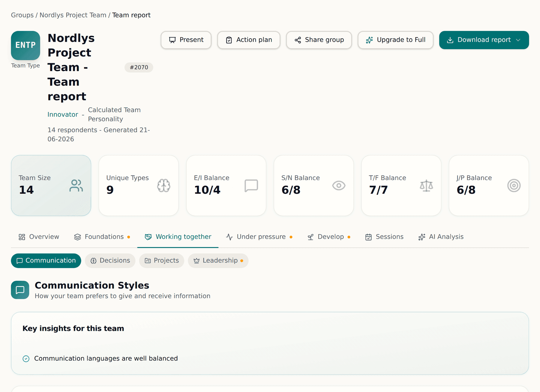Click the J/P Balance 6/8 value

tap(466, 190)
